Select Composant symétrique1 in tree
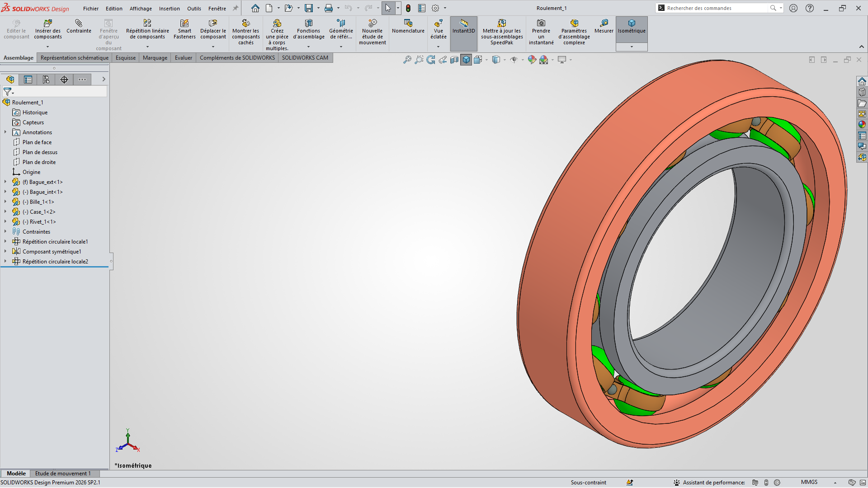The image size is (868, 488). [x=52, y=252]
